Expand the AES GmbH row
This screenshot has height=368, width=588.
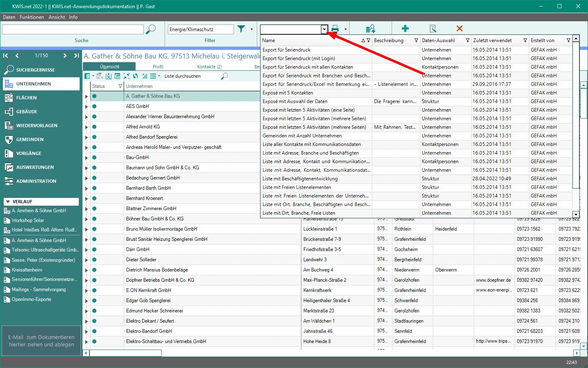click(x=87, y=107)
